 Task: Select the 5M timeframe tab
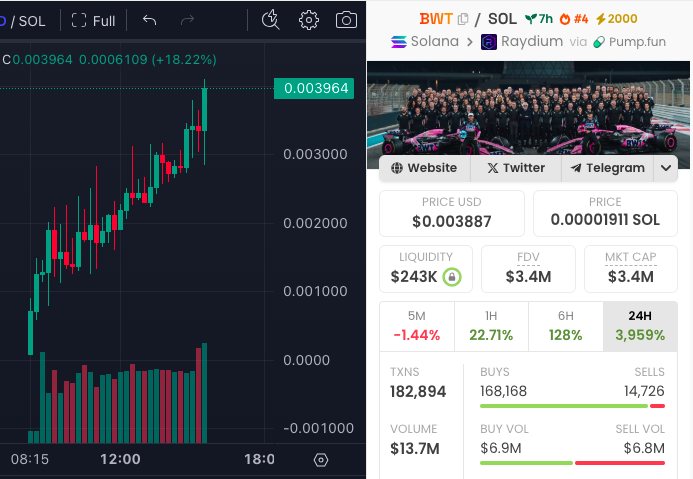click(x=417, y=326)
